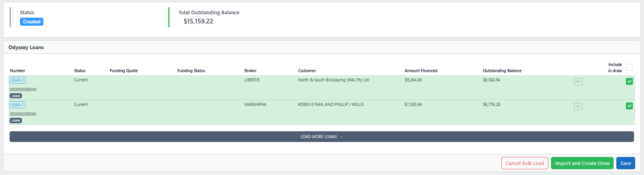Uncheck include in draw for loan 8540-1

coord(629,81)
